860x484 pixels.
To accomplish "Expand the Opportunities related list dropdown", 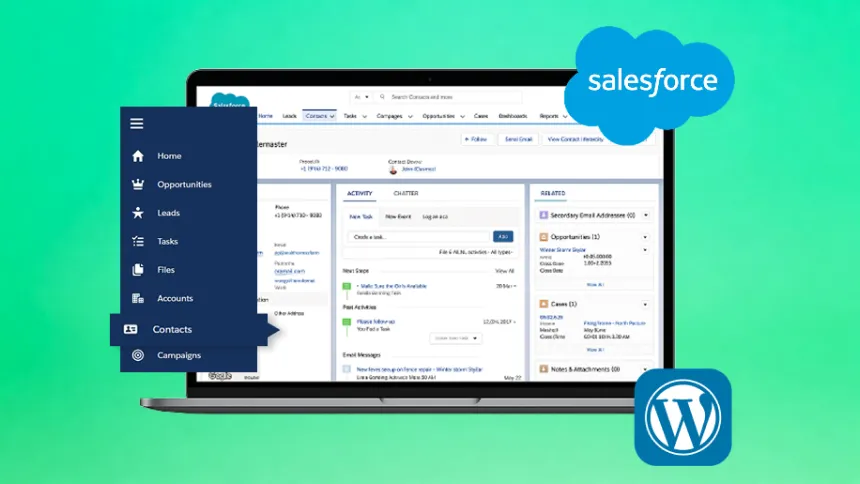I will click(645, 237).
